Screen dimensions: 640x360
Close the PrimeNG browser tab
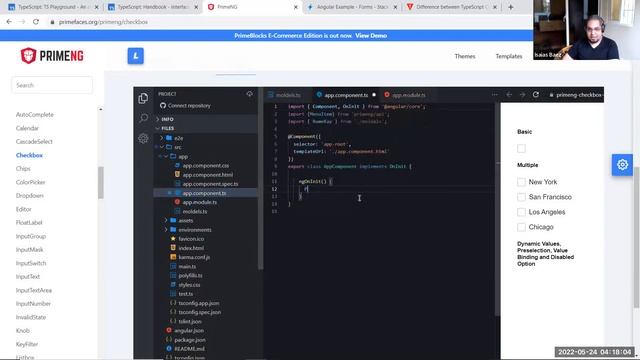coord(296,7)
